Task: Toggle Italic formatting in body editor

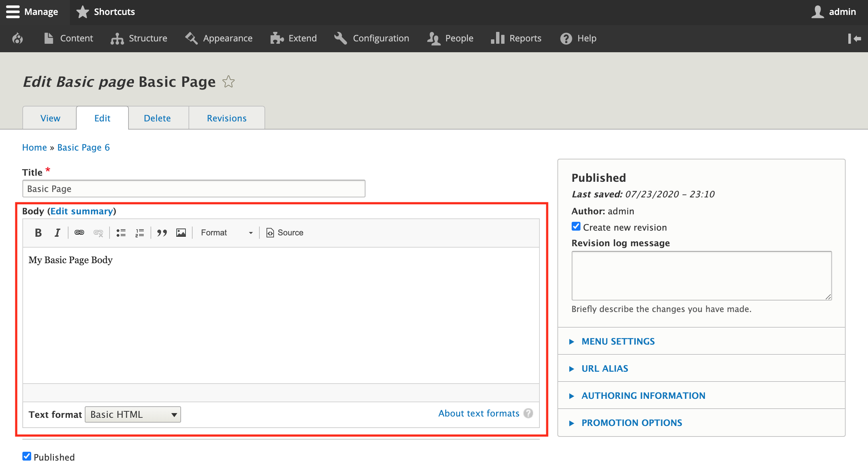Action: (x=57, y=233)
